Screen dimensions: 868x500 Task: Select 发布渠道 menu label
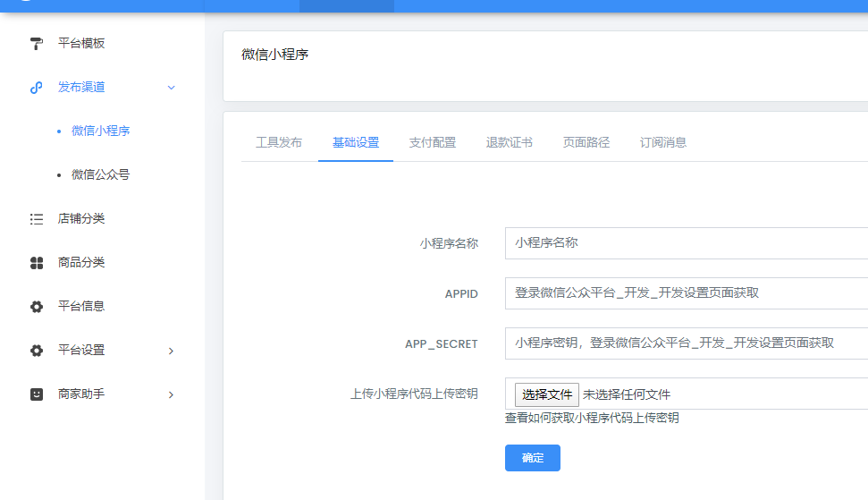pyautogui.click(x=81, y=87)
